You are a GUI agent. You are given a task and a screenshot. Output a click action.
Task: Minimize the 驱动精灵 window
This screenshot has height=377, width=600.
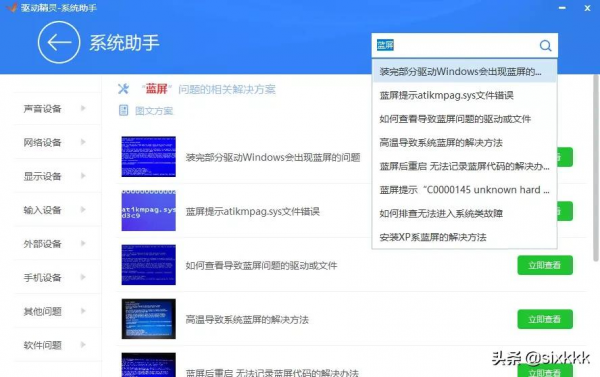coord(562,8)
